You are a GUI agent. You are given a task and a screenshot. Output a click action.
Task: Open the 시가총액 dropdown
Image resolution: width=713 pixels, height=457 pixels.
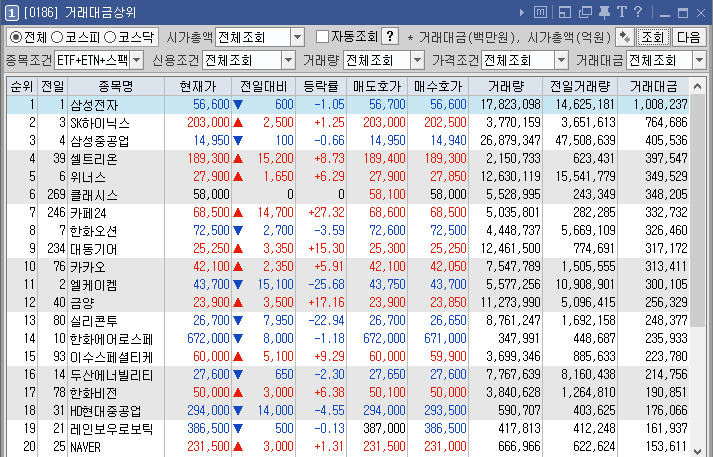(x=297, y=37)
